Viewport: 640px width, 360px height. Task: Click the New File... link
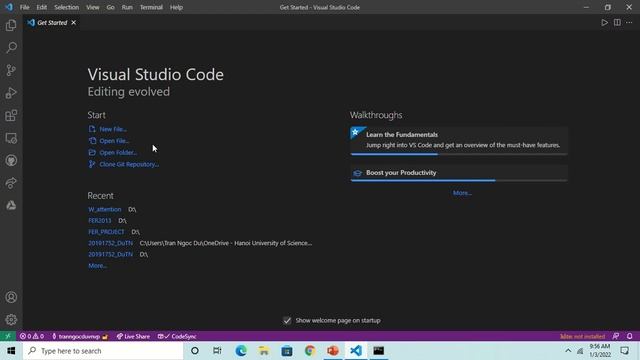108,129
